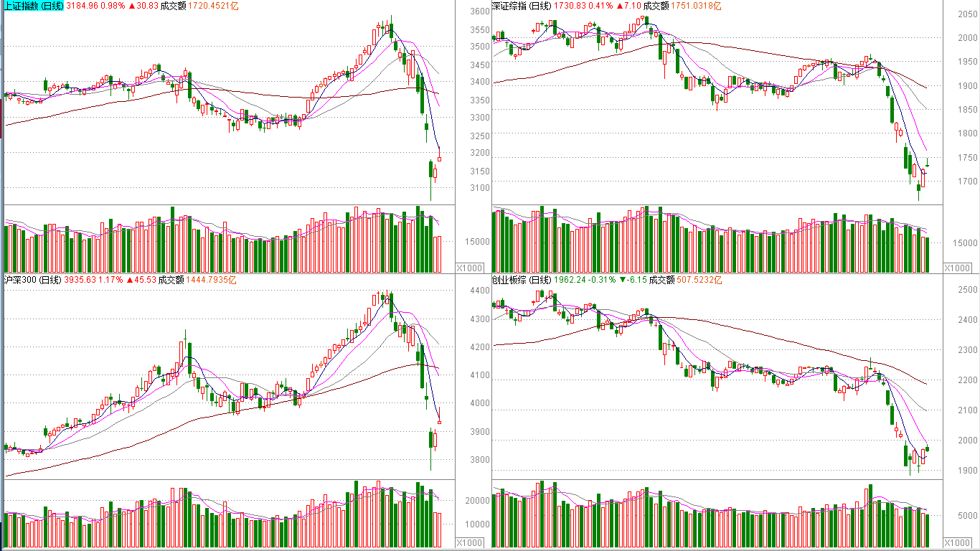The image size is (980, 551).
Task: Click the 1900 axis label in 创业板综 chart
Action: click(968, 471)
